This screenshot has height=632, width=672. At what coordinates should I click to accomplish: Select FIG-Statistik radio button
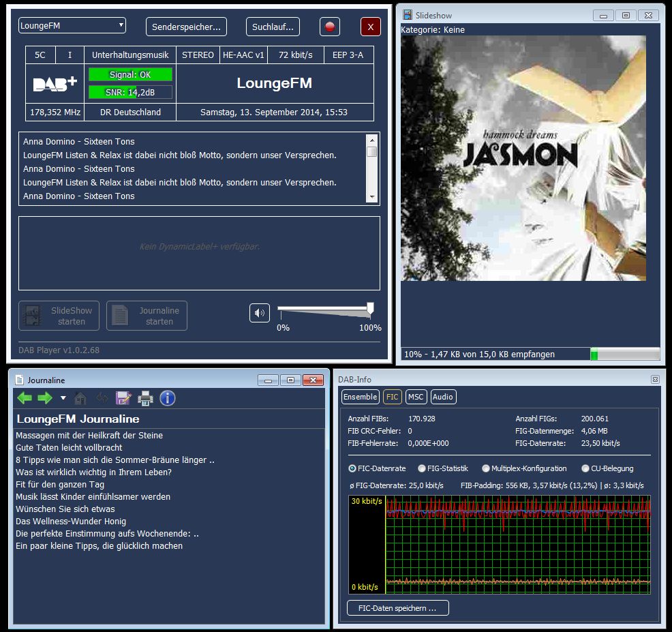click(x=422, y=468)
